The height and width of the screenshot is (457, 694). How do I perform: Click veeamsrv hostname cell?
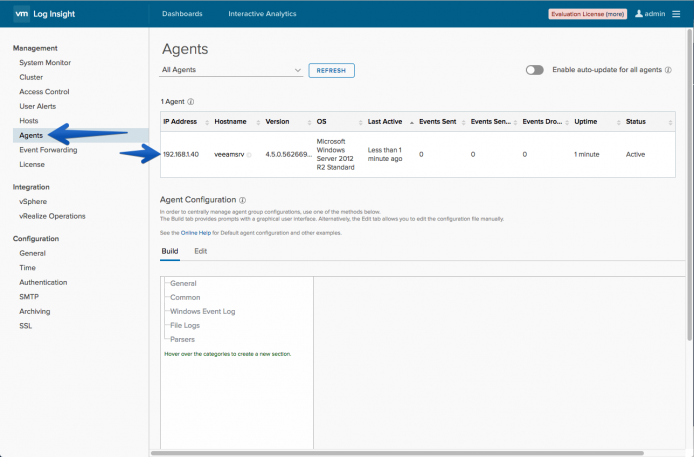click(229, 155)
